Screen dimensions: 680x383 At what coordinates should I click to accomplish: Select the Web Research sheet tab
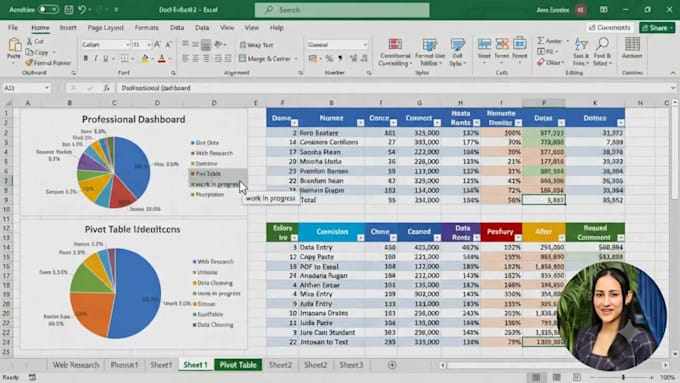(x=76, y=365)
